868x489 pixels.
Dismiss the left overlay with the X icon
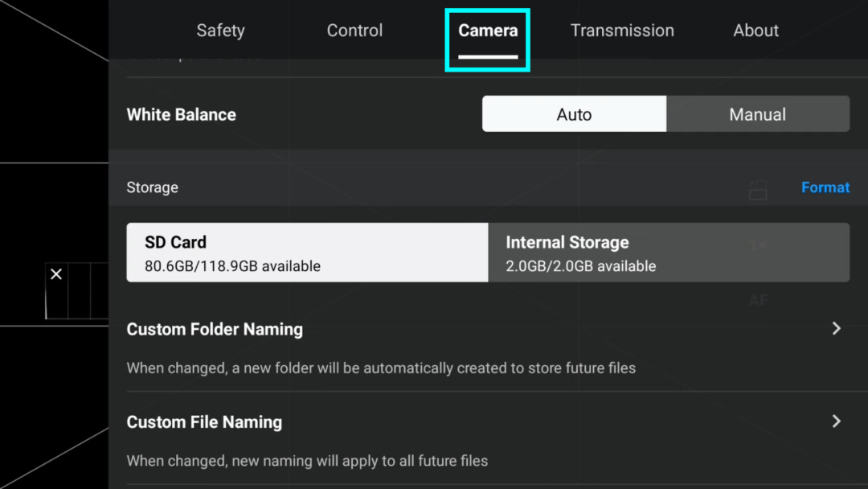point(55,273)
